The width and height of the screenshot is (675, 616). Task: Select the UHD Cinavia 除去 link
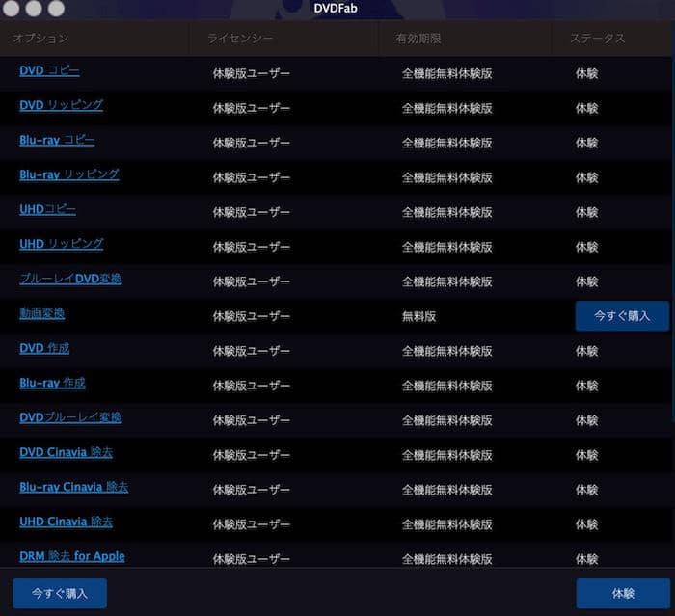coord(66,522)
